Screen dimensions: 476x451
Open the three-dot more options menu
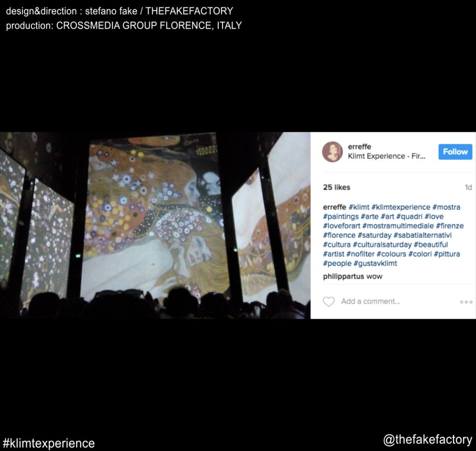coord(466,302)
